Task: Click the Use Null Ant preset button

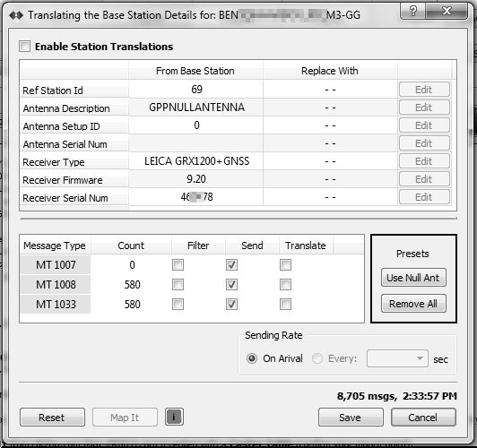Action: pos(413,278)
